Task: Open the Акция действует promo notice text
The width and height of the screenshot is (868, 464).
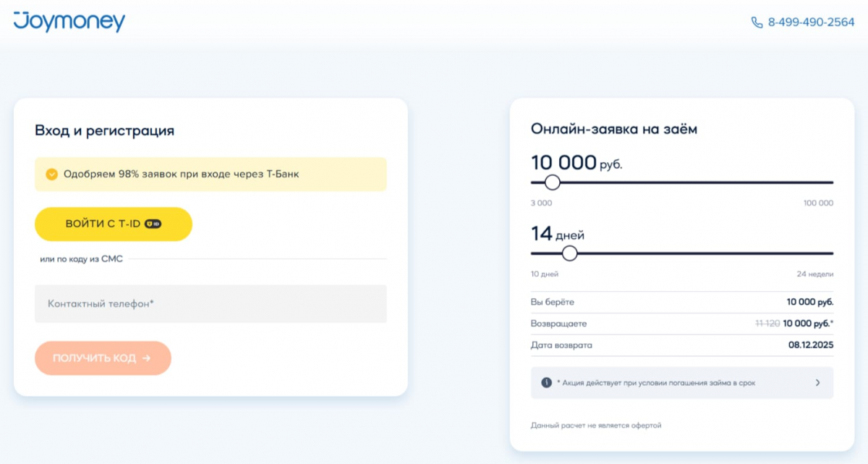Action: click(x=656, y=383)
